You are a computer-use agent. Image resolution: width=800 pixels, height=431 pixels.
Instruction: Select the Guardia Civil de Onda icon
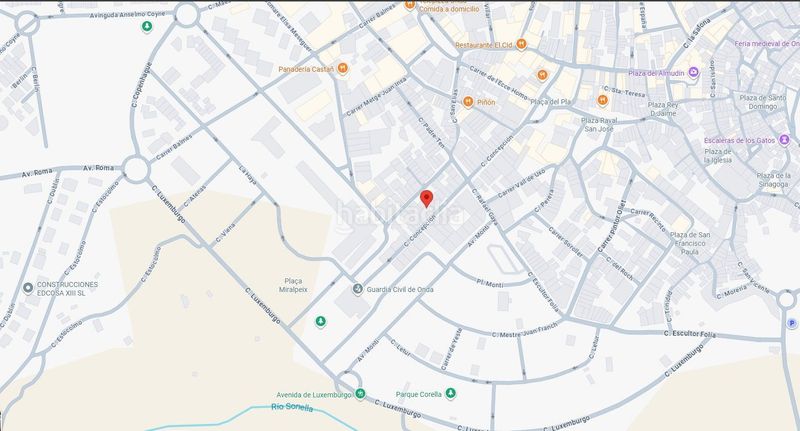tap(358, 289)
